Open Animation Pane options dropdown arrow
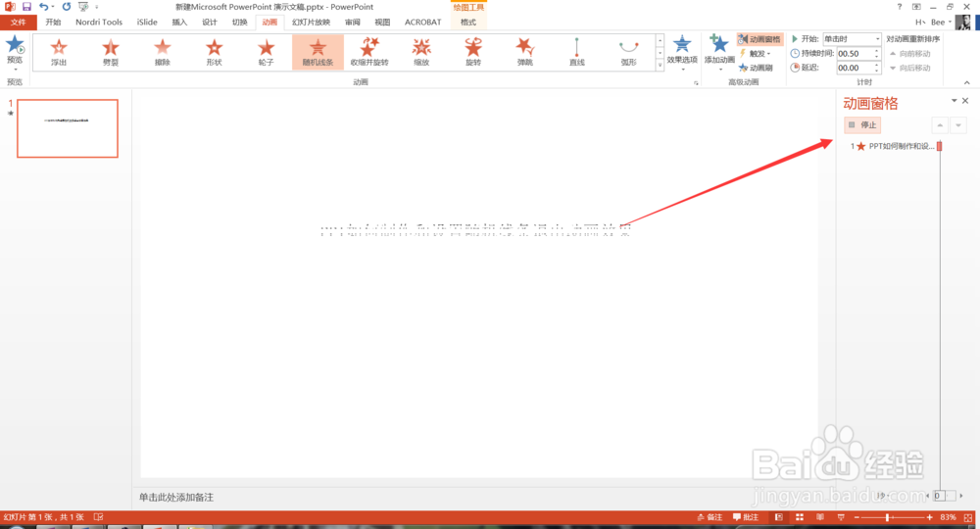Screen dimensions: 980x529 954,101
